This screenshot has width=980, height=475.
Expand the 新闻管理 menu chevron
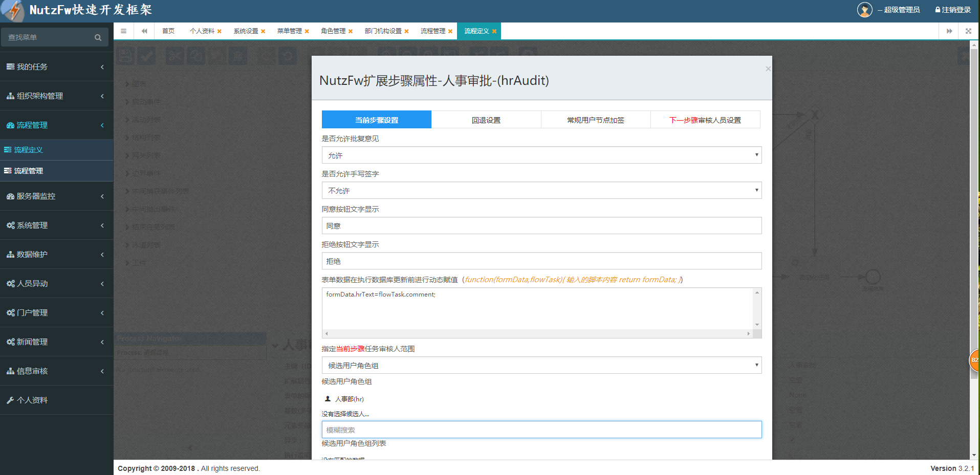(x=102, y=342)
